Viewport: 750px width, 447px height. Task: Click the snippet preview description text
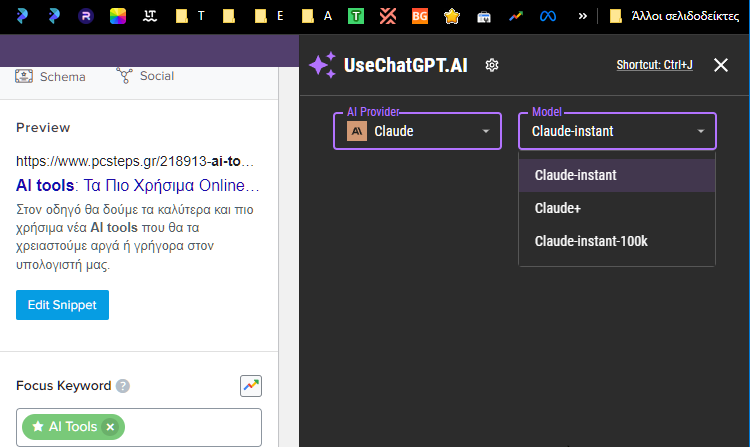point(135,237)
